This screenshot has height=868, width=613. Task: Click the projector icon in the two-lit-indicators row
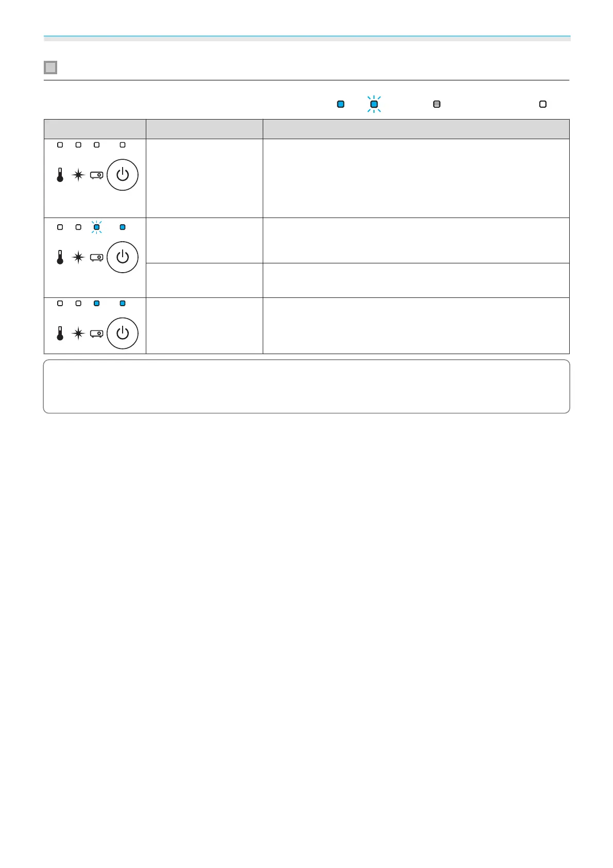click(x=96, y=333)
